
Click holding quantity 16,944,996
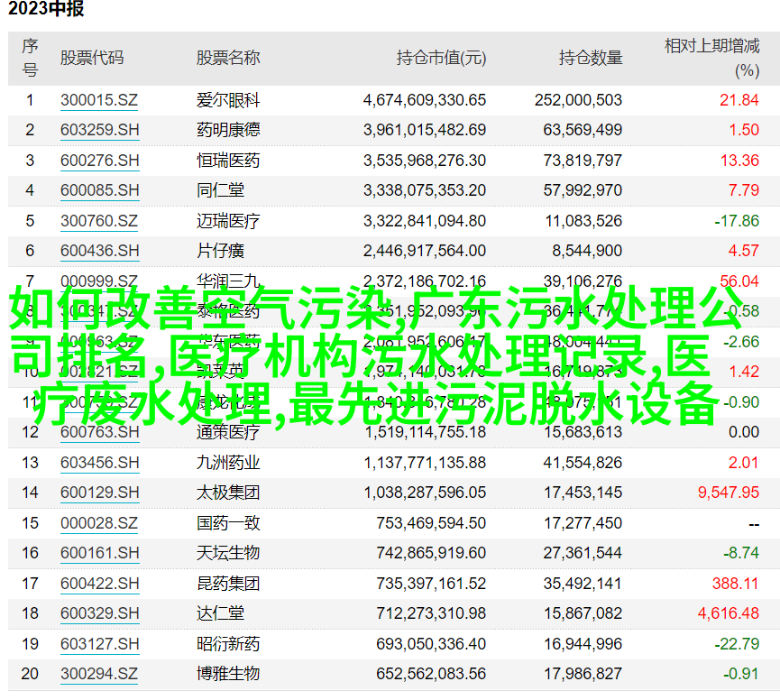click(x=583, y=644)
